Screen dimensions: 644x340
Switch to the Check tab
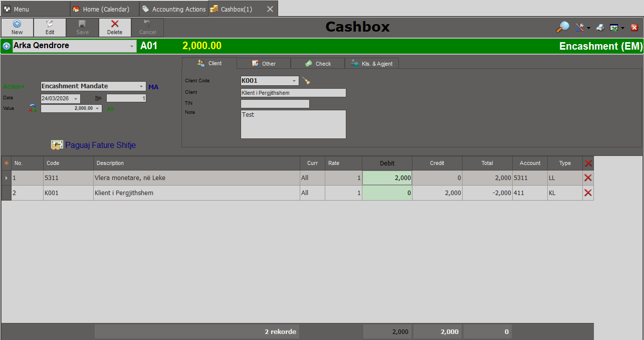318,64
